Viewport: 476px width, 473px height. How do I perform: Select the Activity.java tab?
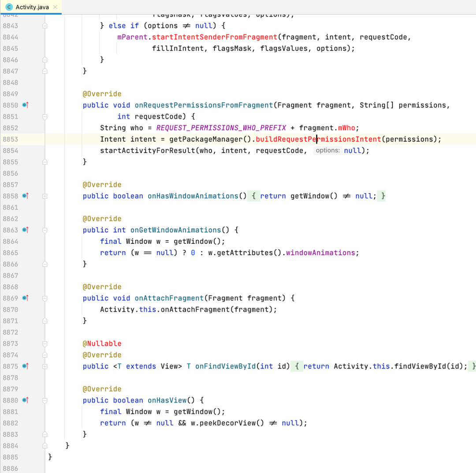click(32, 7)
